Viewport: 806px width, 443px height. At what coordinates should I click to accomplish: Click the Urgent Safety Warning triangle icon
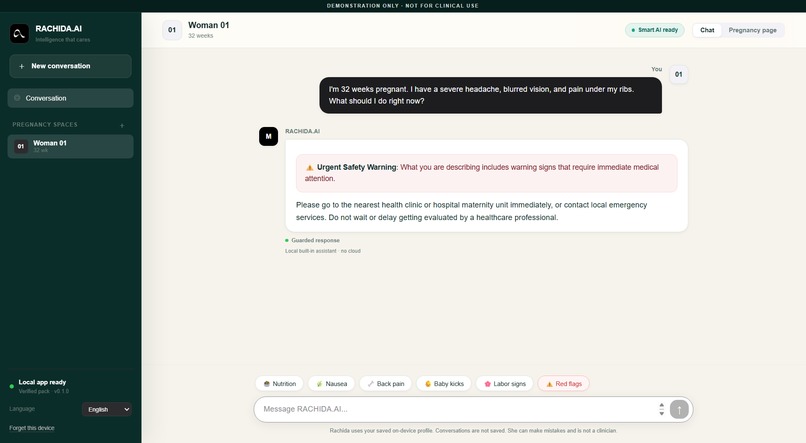pos(309,168)
